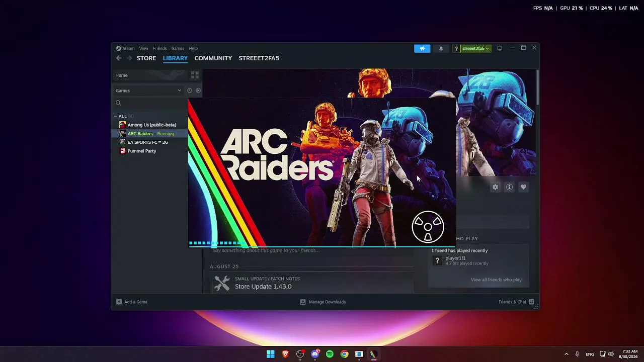Open Spotify from the taskbar
Viewport: 644px width, 362px height.
tap(330, 354)
